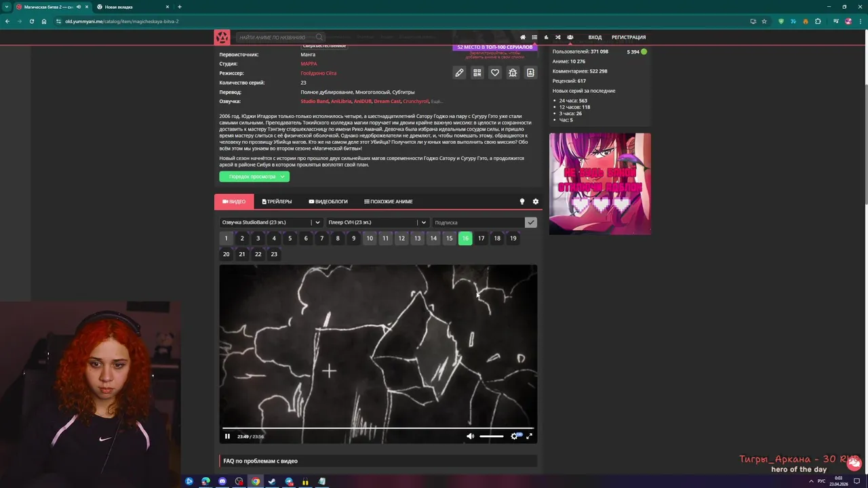This screenshot has height=488, width=868.
Task: Open the address book list icon
Action: (x=530, y=73)
